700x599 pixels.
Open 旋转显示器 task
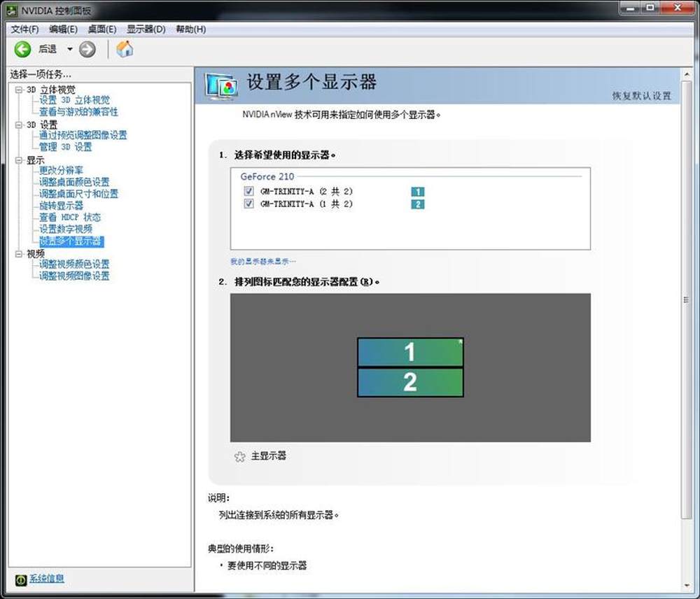pyautogui.click(x=61, y=205)
